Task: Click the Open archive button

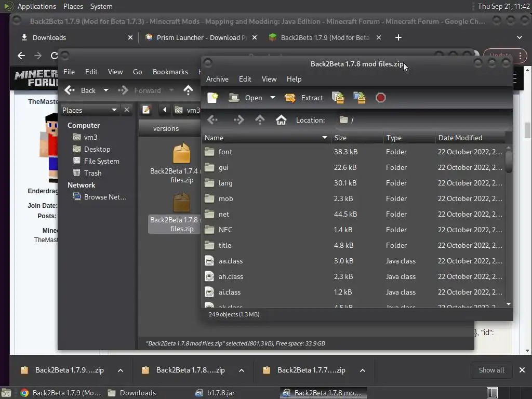Action: (x=245, y=98)
